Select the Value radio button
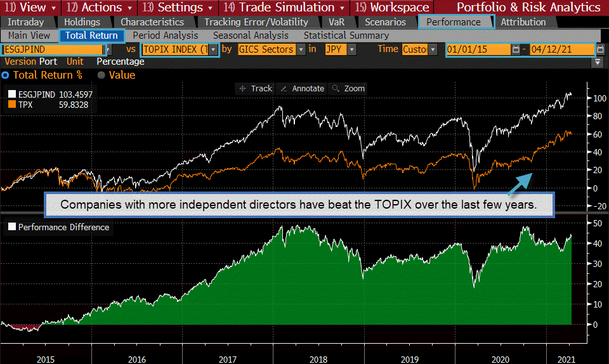 101,75
